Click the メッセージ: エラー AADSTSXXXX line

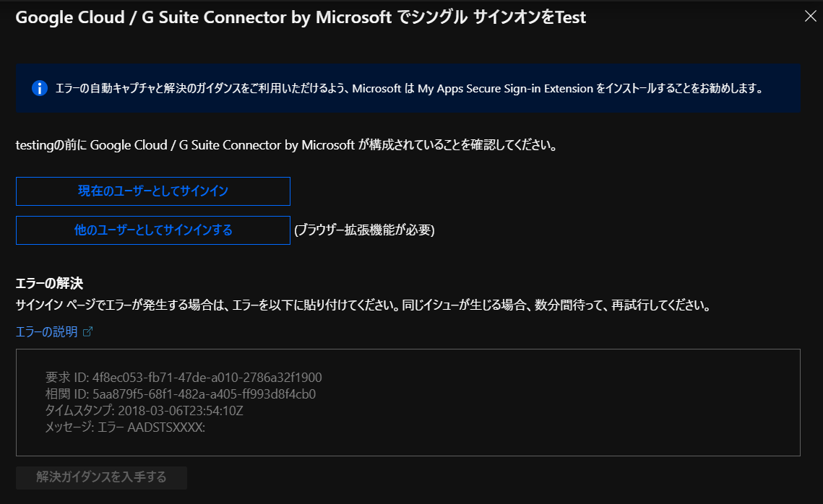(x=125, y=427)
